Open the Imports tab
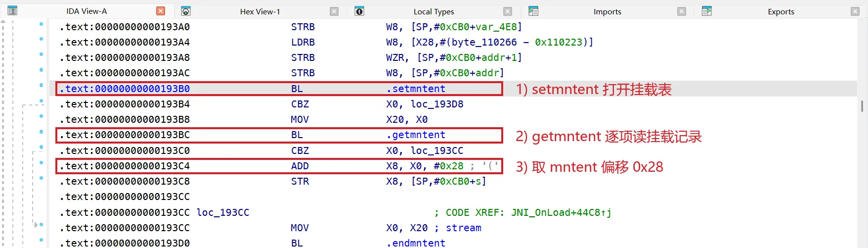 tap(607, 11)
